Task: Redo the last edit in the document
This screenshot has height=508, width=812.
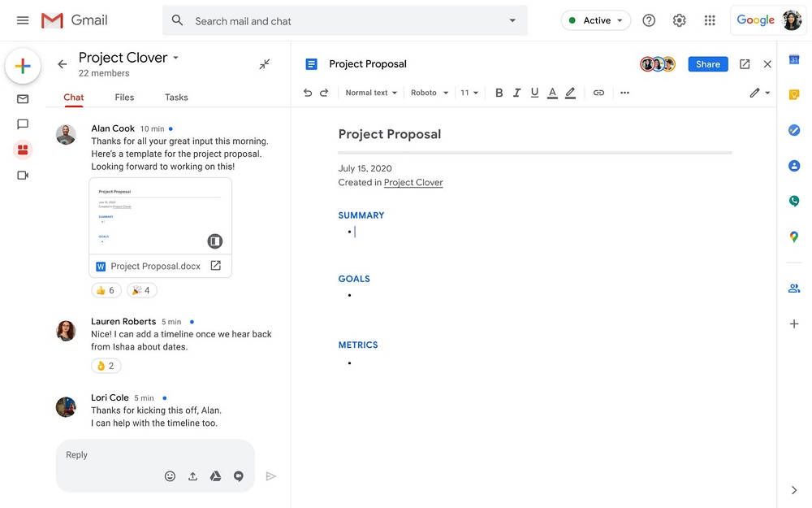Action: tap(324, 93)
